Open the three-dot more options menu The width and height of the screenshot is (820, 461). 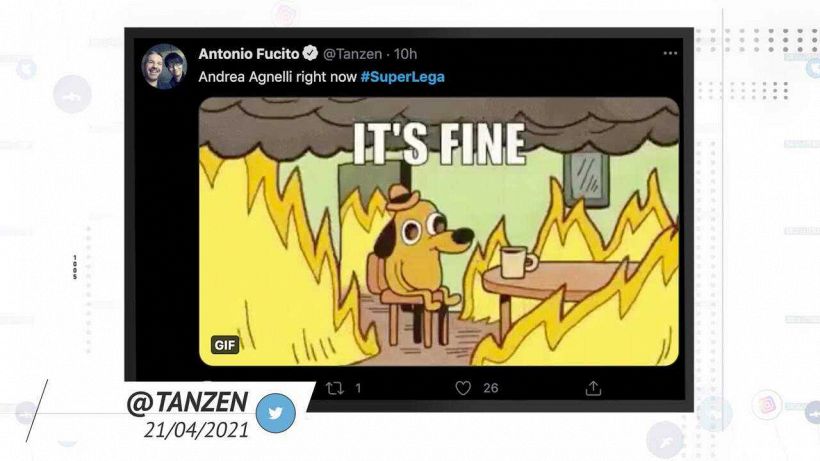[x=670, y=53]
